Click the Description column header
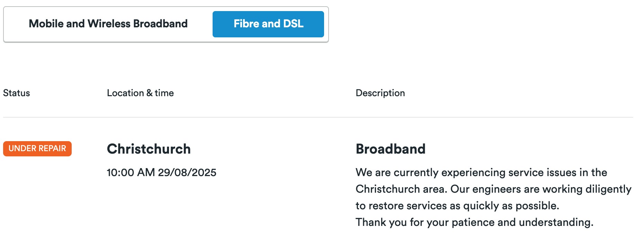Viewport: 644px width, 247px height. [380, 93]
